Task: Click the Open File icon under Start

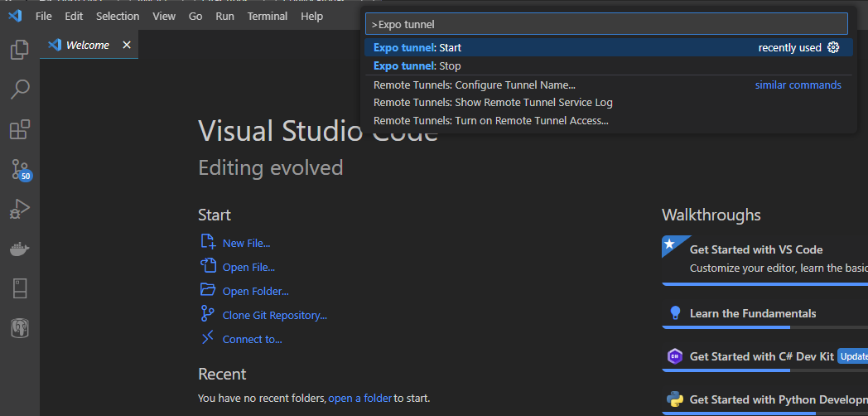Action: [x=208, y=266]
